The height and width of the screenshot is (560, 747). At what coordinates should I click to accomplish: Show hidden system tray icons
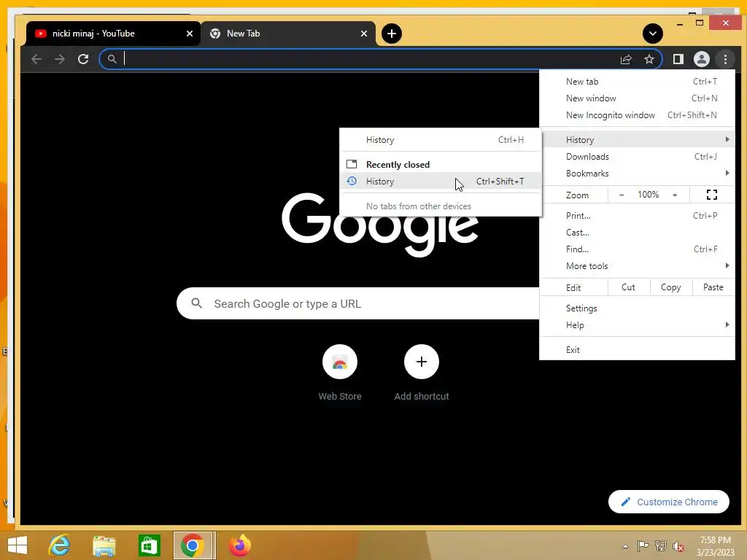tap(625, 546)
